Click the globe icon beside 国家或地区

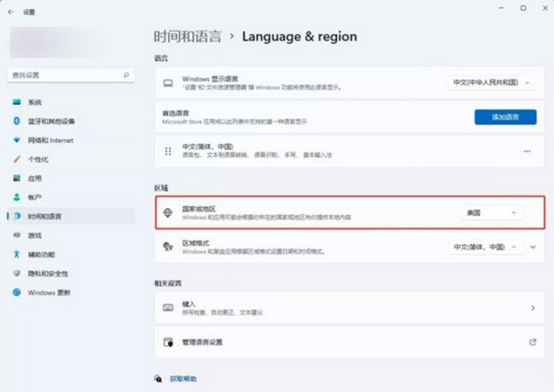pos(168,213)
